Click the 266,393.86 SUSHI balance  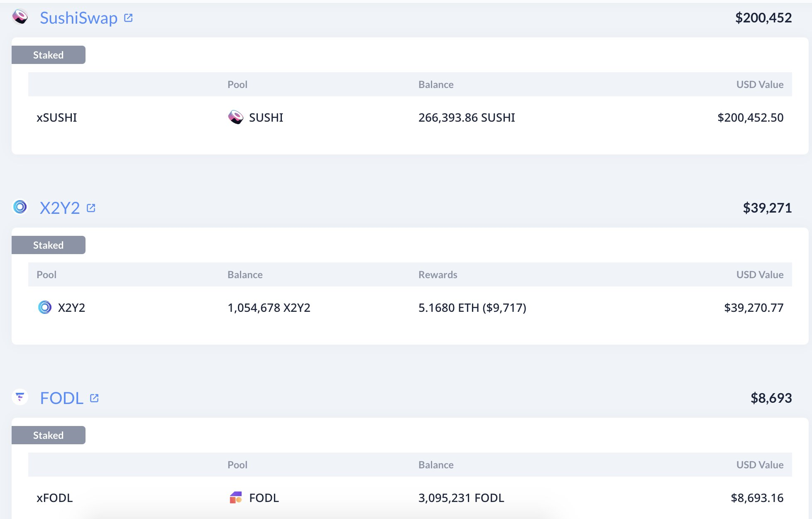(466, 118)
